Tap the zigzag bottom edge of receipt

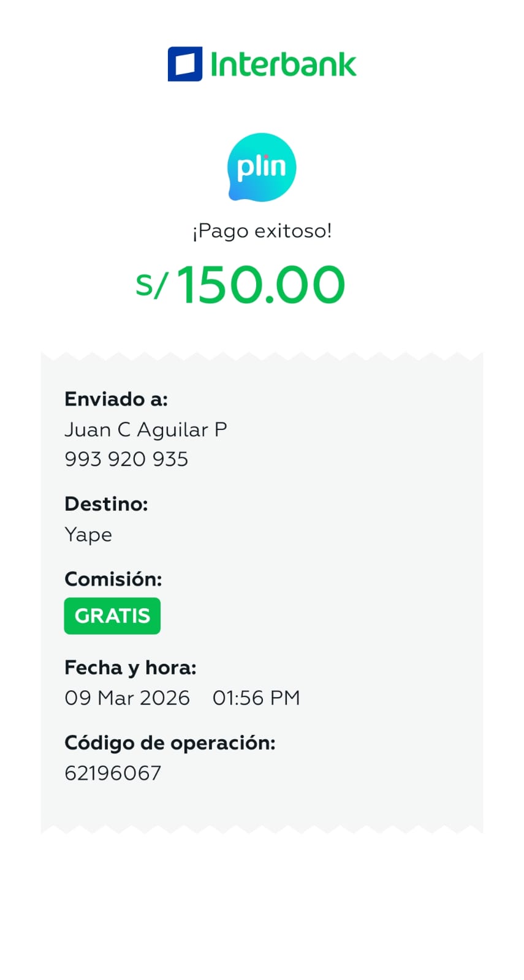[x=262, y=829]
